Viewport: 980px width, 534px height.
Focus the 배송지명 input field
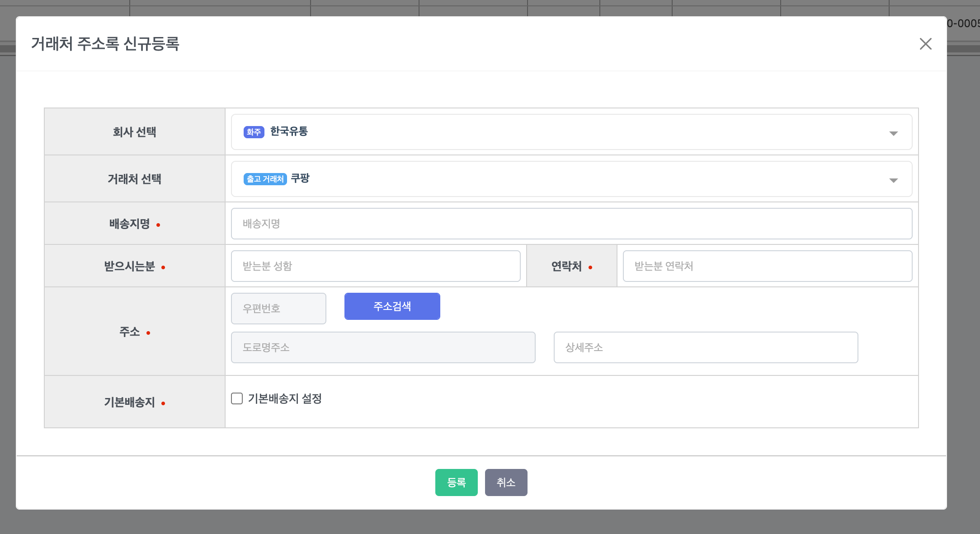click(x=571, y=224)
